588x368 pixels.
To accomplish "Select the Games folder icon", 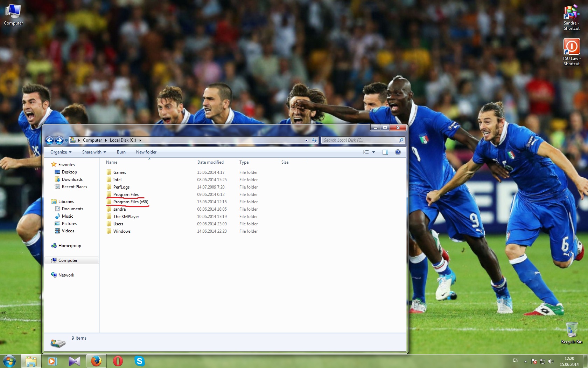I will pyautogui.click(x=109, y=172).
